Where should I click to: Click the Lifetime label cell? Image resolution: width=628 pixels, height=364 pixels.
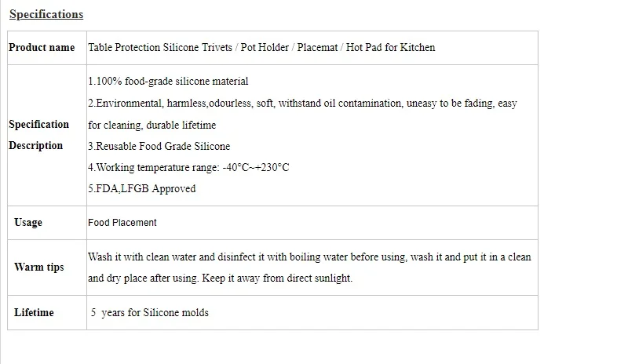click(47, 313)
